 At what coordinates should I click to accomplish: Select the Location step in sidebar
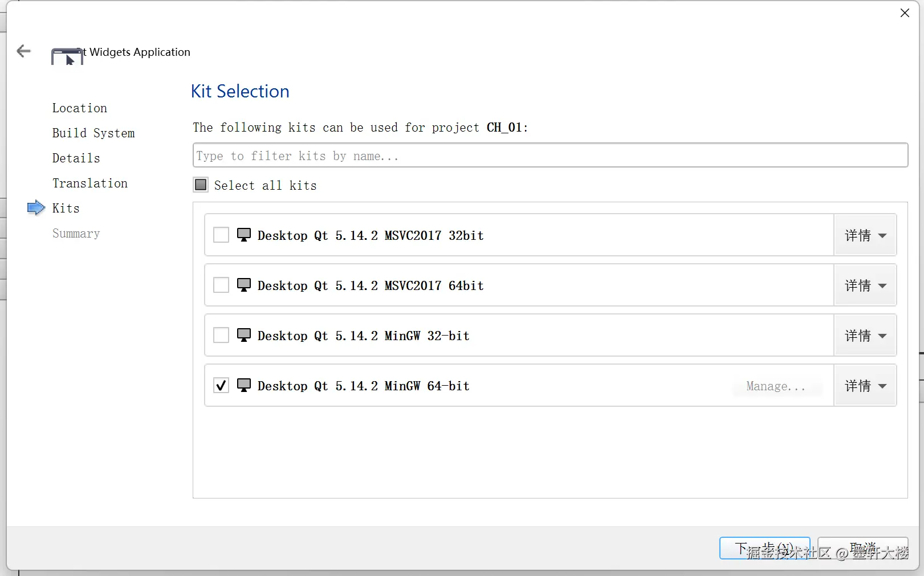80,108
